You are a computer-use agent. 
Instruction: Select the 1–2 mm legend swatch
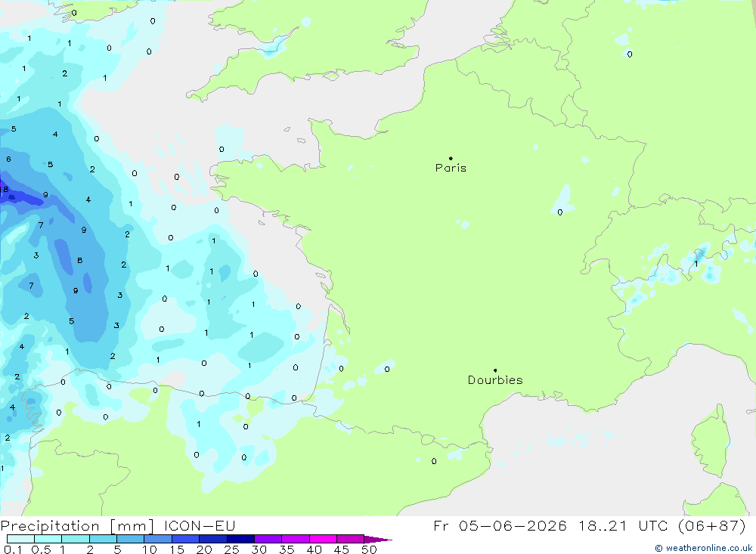tap(76, 539)
